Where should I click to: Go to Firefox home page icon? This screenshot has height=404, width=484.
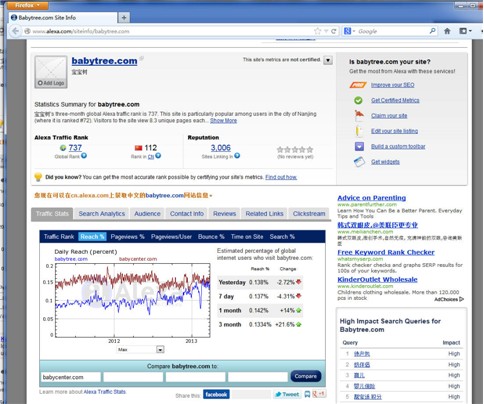[447, 31]
